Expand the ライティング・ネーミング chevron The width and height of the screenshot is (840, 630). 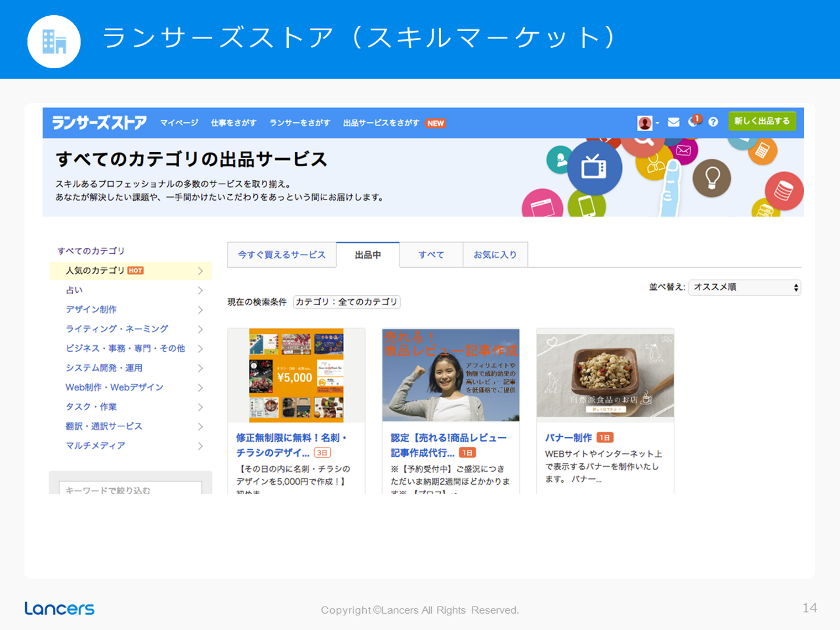pyautogui.click(x=200, y=329)
